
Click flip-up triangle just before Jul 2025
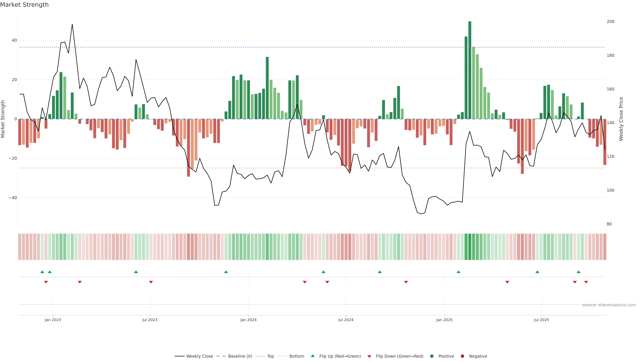click(537, 272)
